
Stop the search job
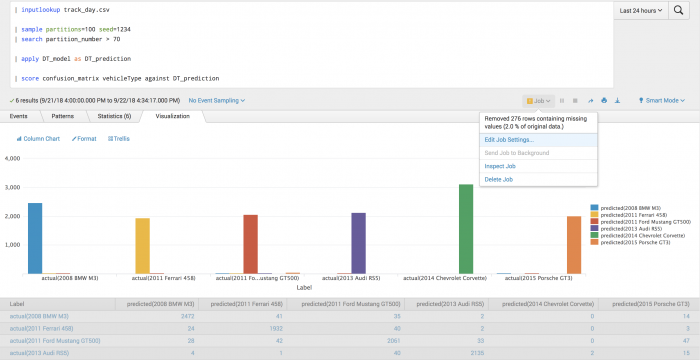coord(575,101)
